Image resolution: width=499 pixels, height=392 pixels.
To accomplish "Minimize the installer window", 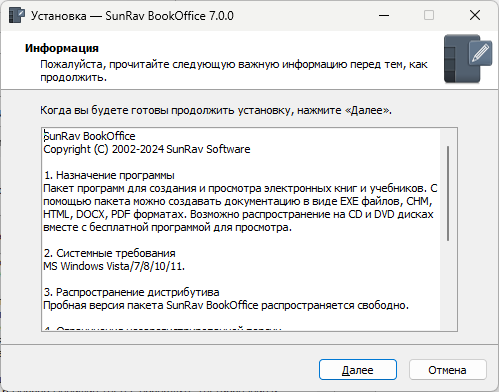I will 384,15.
